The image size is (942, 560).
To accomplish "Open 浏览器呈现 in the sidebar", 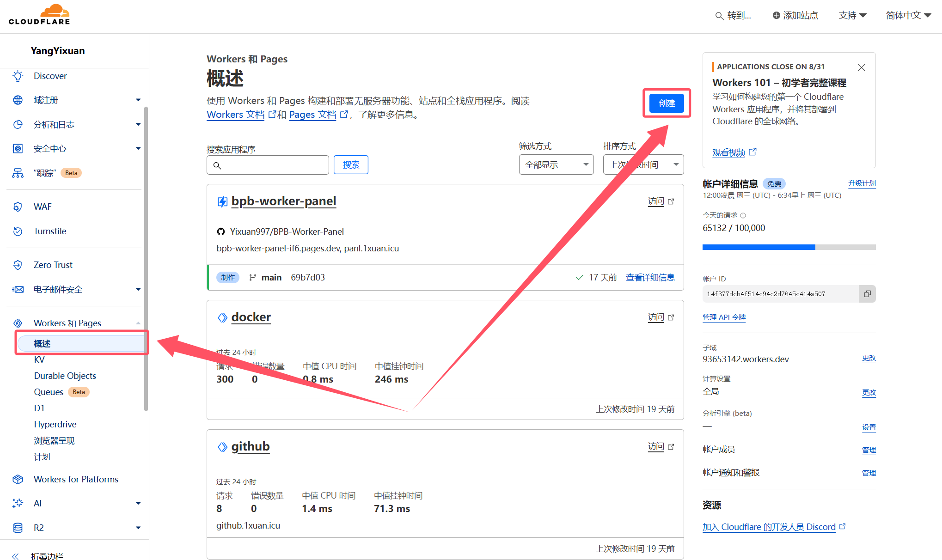I will [54, 440].
